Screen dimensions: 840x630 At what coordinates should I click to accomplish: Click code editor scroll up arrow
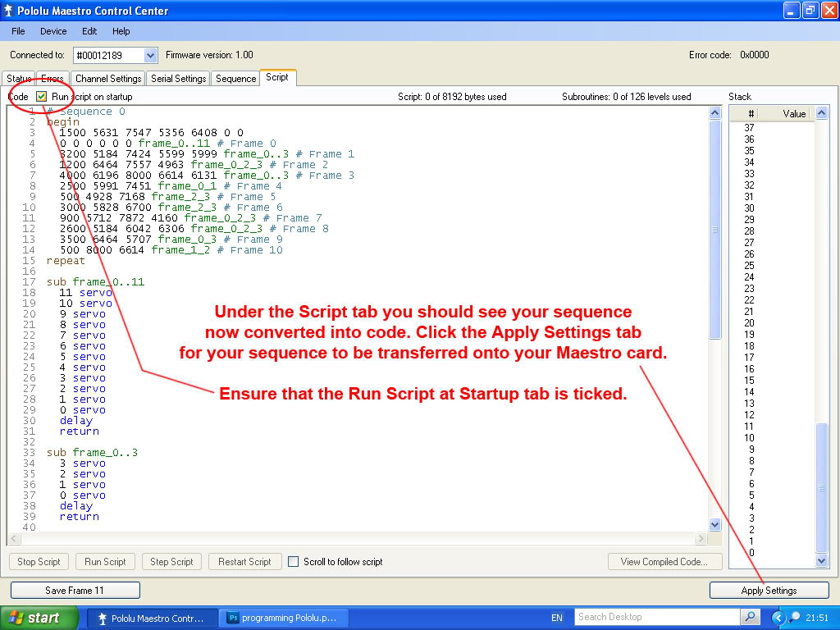(714, 112)
